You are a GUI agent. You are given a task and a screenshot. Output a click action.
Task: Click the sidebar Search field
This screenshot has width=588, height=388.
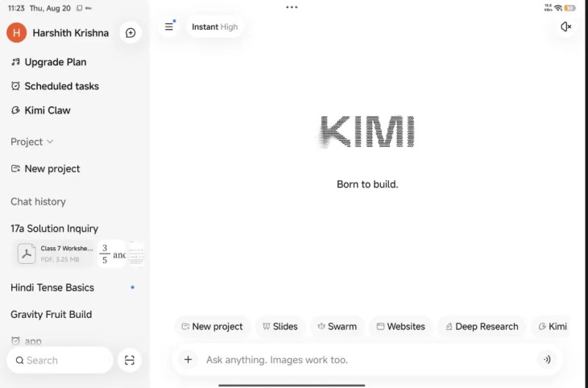pyautogui.click(x=60, y=361)
